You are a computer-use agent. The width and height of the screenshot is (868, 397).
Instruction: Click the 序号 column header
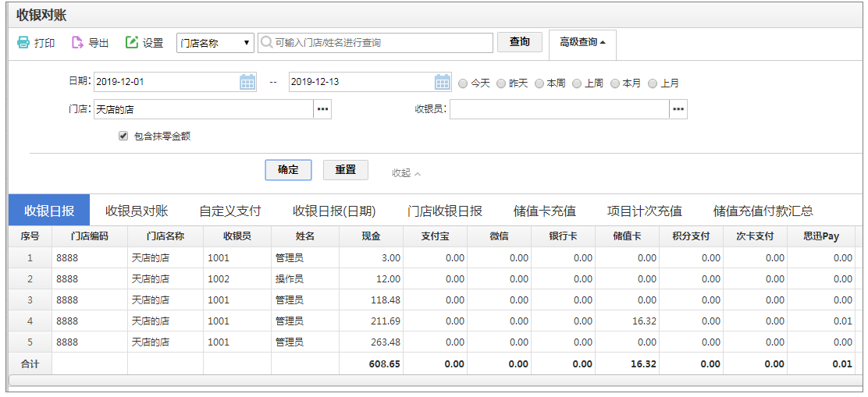coord(30,236)
